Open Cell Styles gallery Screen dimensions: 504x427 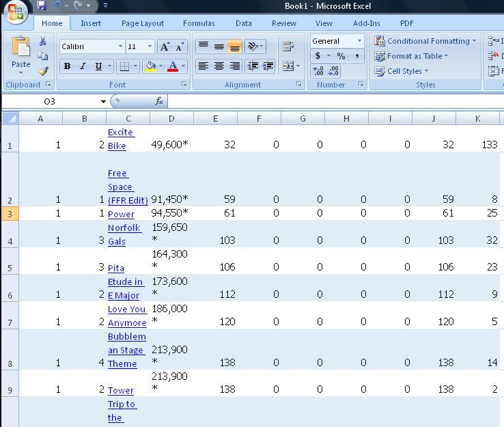tap(402, 71)
